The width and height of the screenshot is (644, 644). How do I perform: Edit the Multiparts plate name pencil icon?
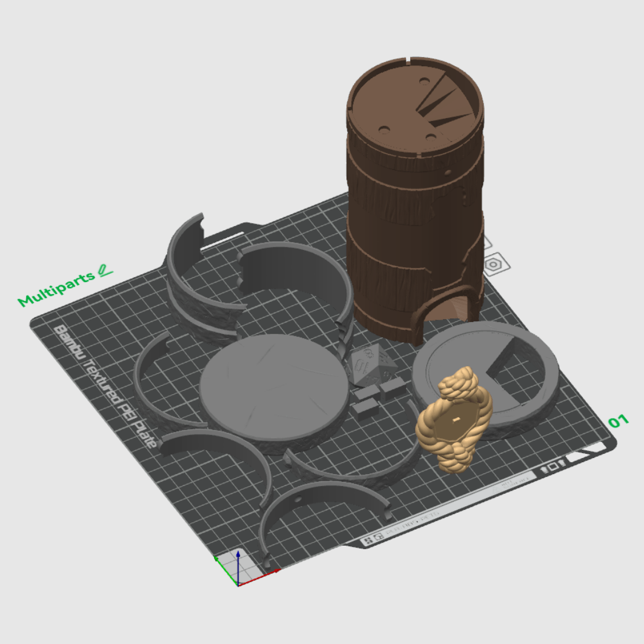click(x=105, y=270)
